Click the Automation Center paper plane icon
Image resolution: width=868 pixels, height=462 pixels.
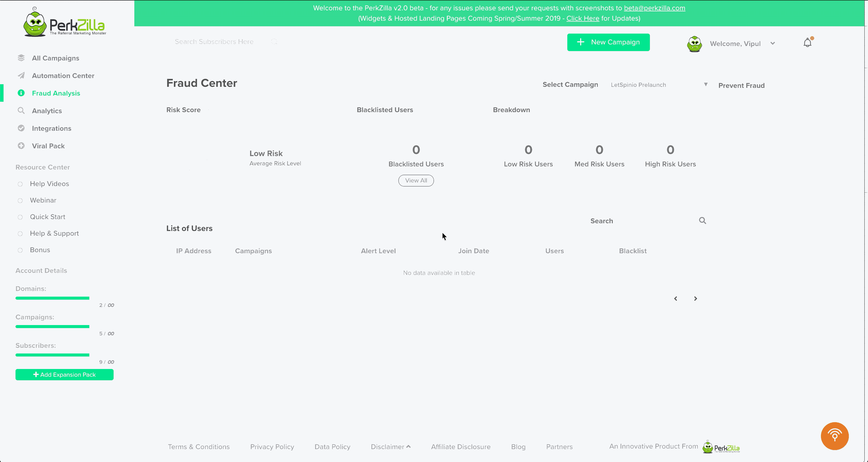click(x=21, y=75)
